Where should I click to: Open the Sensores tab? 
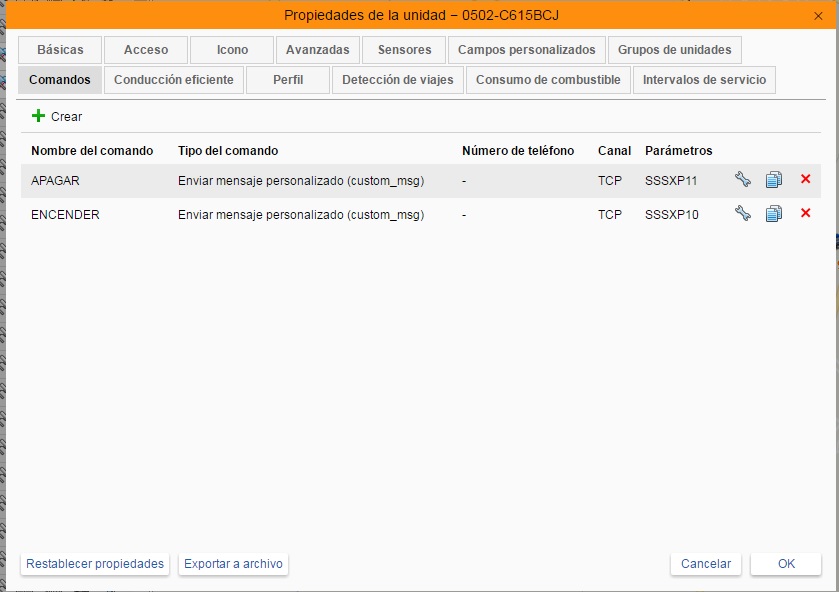[x=404, y=50]
